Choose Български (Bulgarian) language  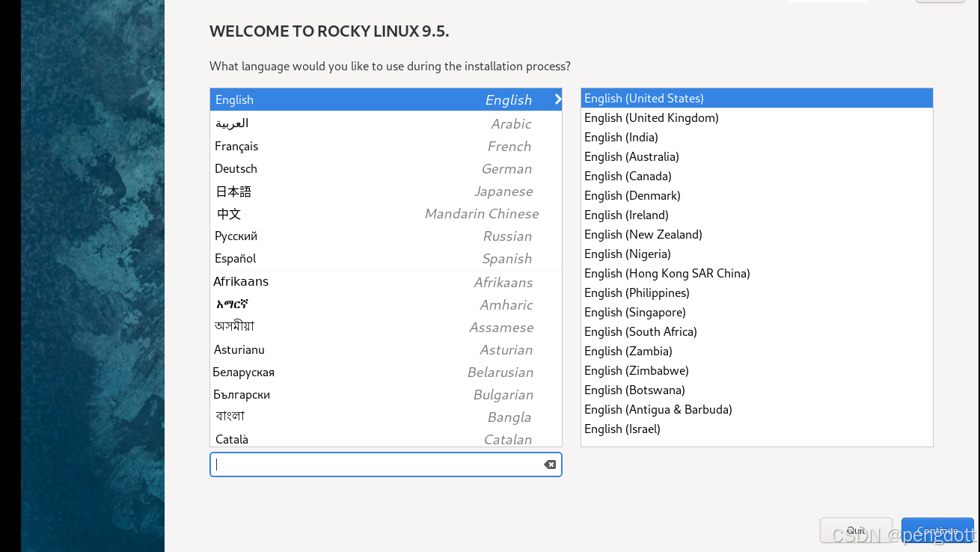(386, 394)
